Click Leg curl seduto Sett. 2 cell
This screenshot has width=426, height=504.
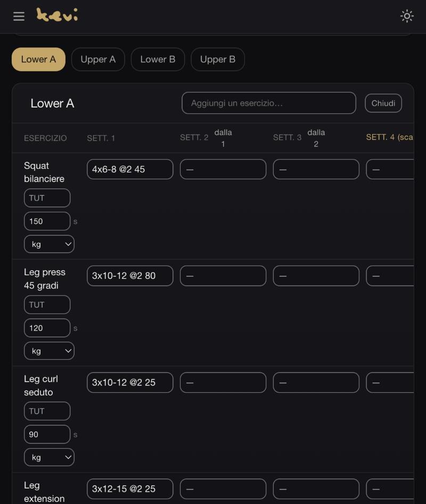[x=223, y=383]
